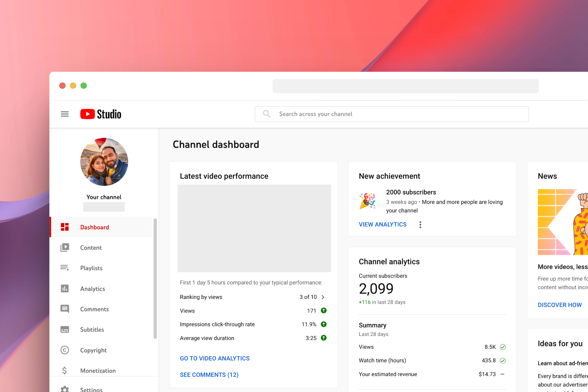
Task: Open SEE COMMENTS (12) link
Action: click(x=209, y=375)
